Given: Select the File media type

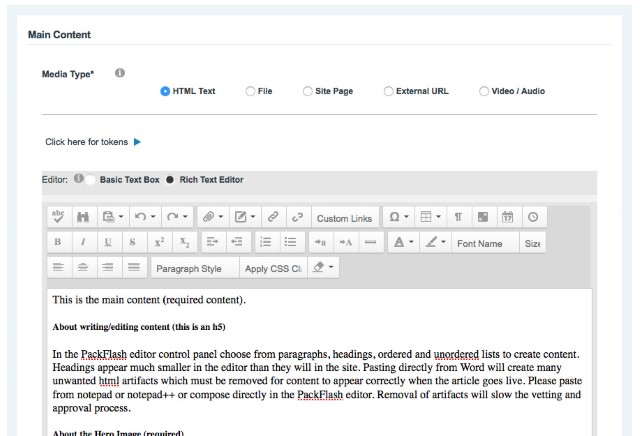Looking at the screenshot, I should point(251,91).
